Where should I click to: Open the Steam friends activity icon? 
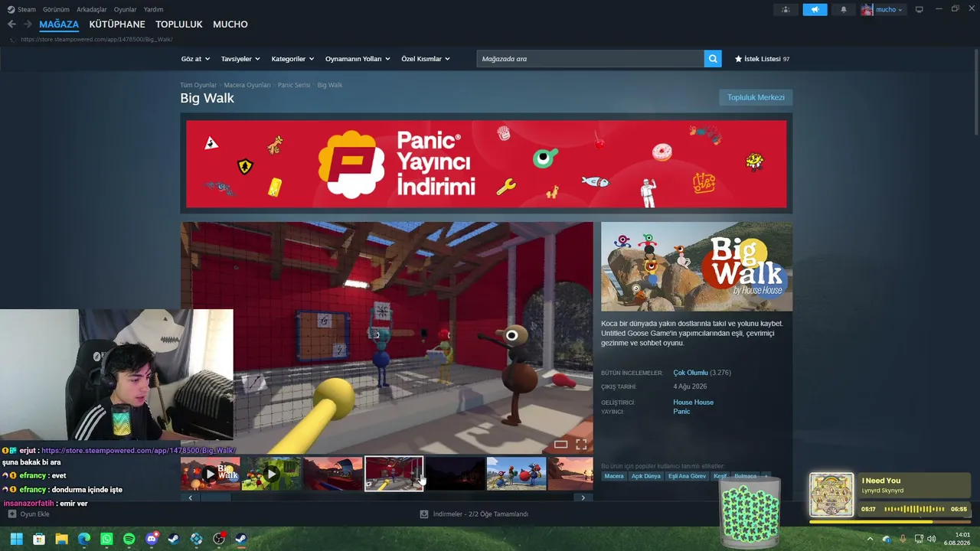tap(786, 9)
